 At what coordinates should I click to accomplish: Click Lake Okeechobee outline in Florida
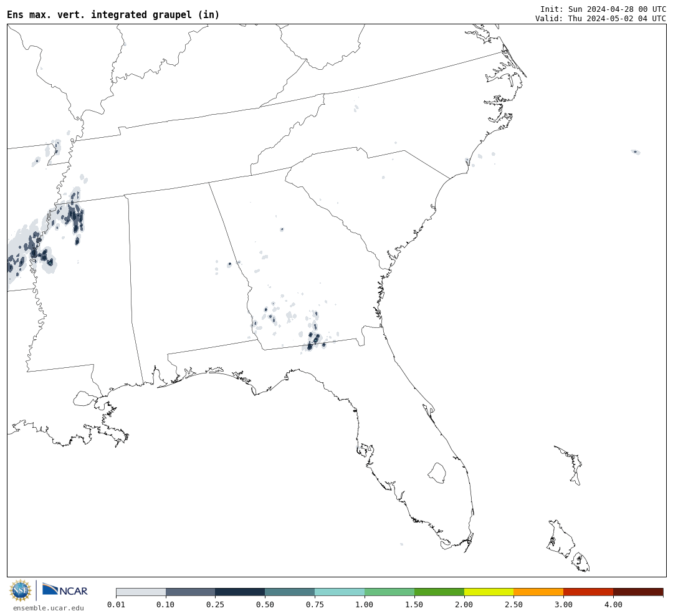[437, 473]
